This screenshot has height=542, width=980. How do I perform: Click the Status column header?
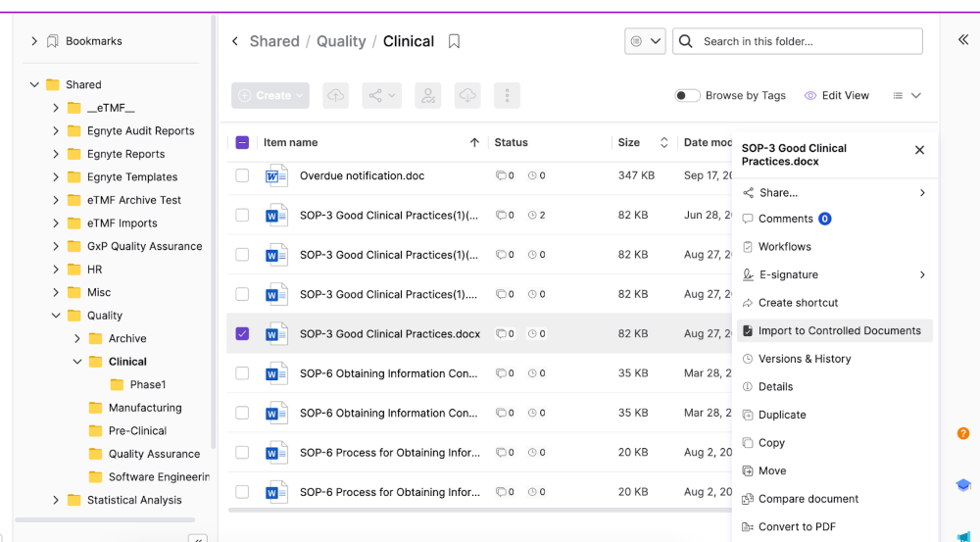(x=512, y=142)
